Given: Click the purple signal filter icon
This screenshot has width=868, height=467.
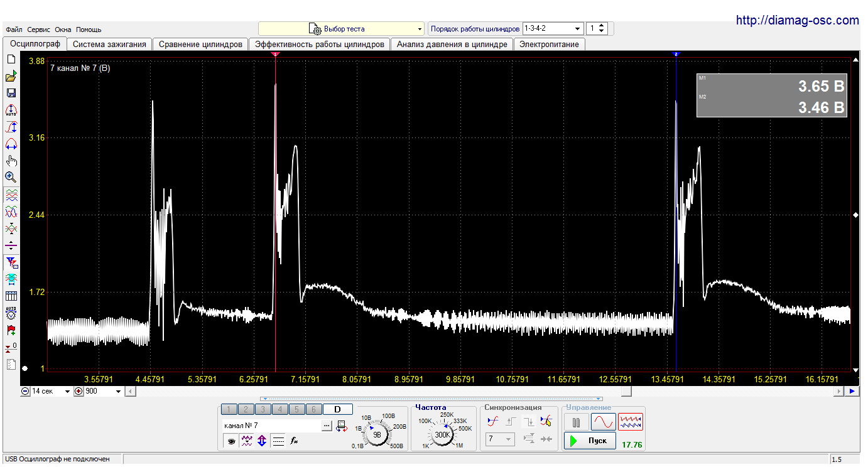Looking at the screenshot, I should click(247, 441).
